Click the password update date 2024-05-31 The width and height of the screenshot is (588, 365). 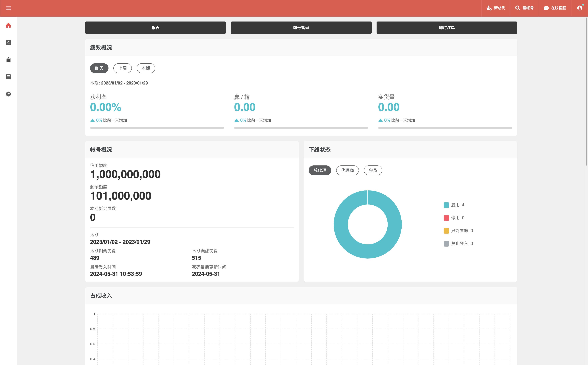pos(206,274)
